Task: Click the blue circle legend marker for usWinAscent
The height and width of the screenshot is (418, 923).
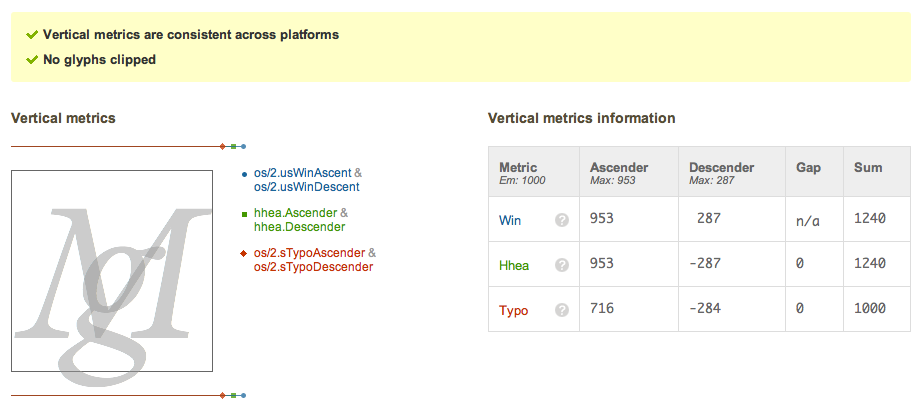Action: coord(244,174)
